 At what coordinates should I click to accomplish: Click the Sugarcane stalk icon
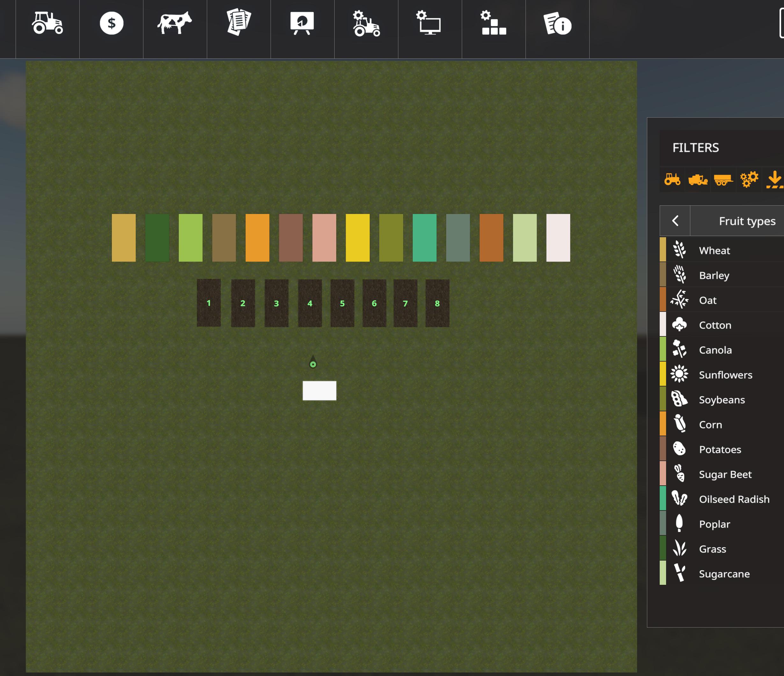(x=679, y=573)
